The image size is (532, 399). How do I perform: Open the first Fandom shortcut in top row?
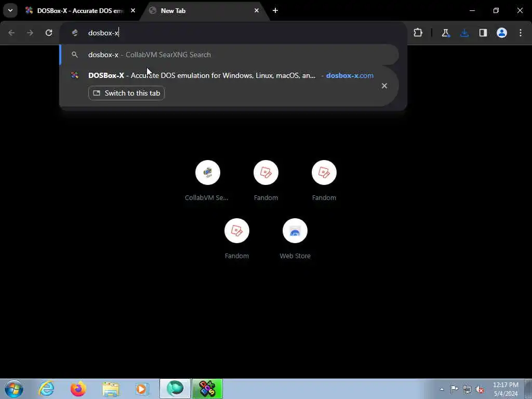(x=265, y=180)
